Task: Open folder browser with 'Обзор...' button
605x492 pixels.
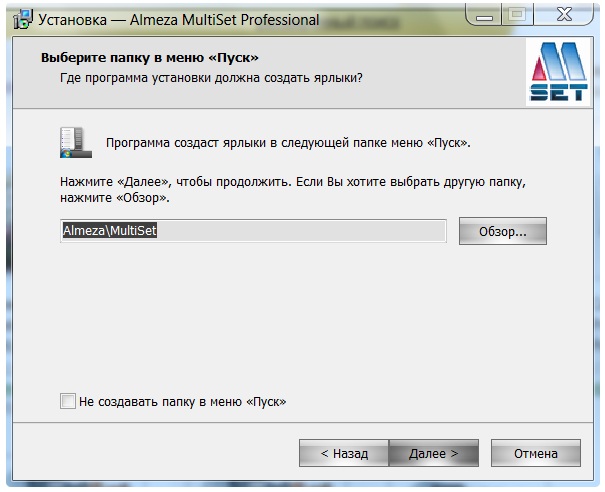Action: pos(503,231)
